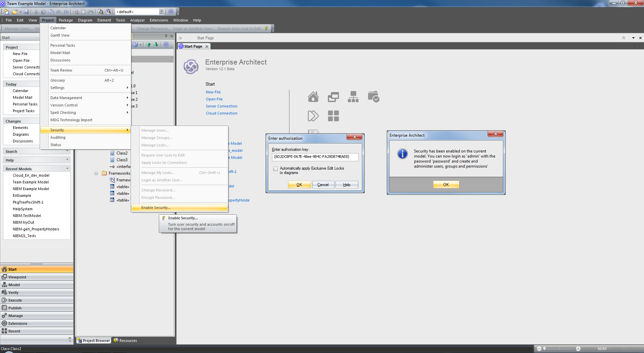Click OK in the Enter authorization dialog
Viewport: 644px width, 353px height.
click(x=299, y=185)
